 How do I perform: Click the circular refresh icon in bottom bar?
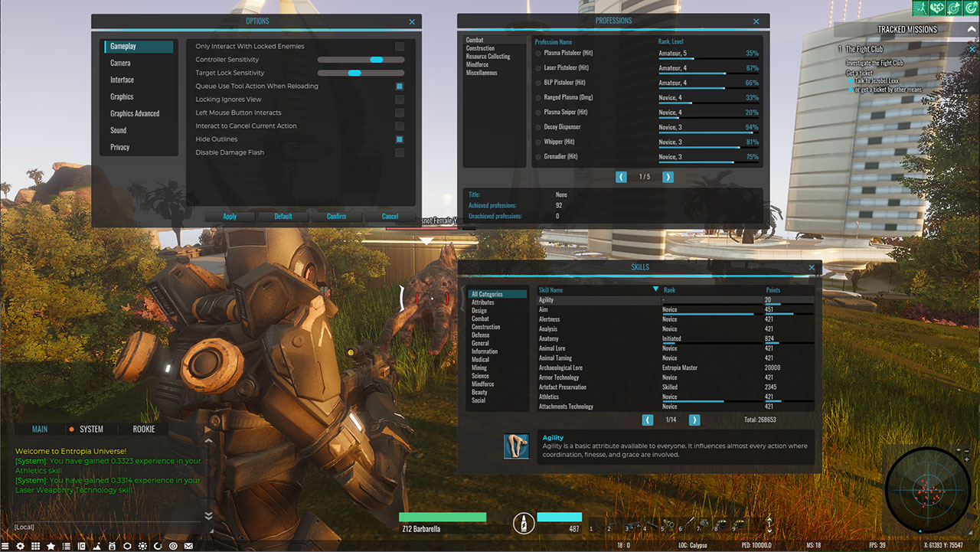click(x=158, y=546)
